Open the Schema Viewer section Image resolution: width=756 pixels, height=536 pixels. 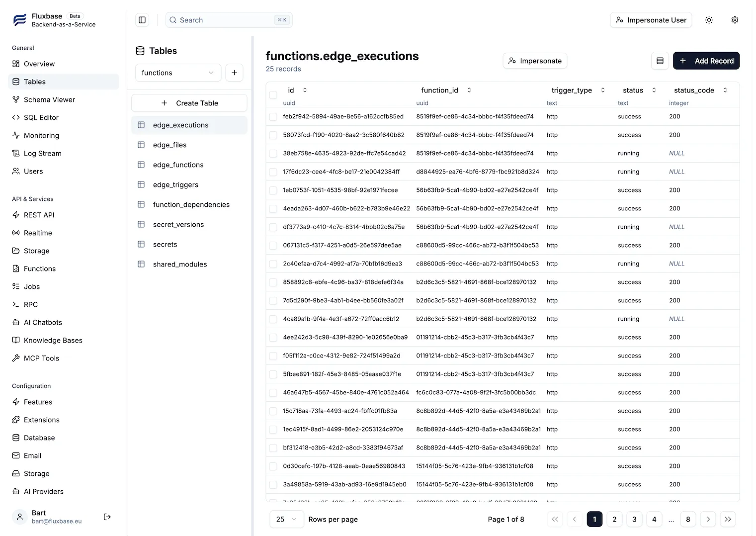(x=49, y=99)
